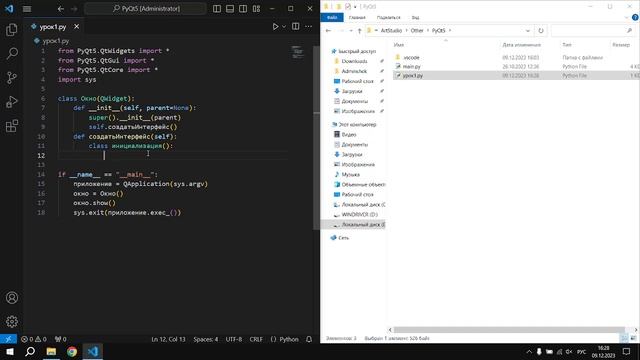Click the editor minimap

[298, 52]
